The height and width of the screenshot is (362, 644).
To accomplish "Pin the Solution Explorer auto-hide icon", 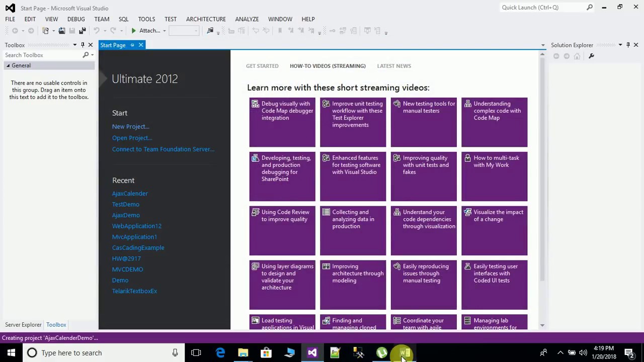I will 628,45.
